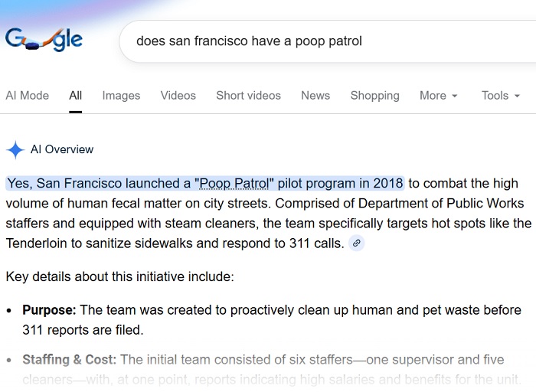Viewport: 536px width, 392px height.
Task: Click the bold "Purpose:" bullet heading
Action: (49, 310)
